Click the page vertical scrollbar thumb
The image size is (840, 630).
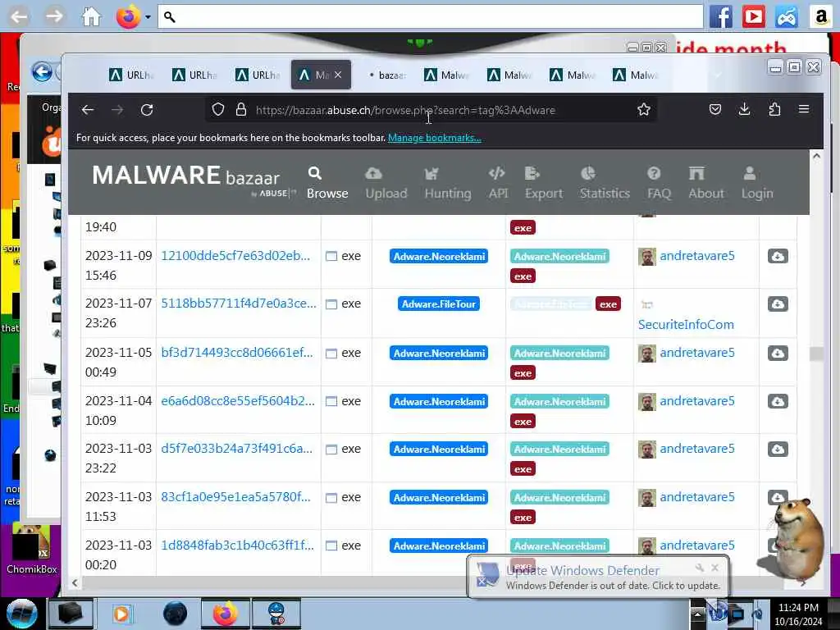pos(816,354)
